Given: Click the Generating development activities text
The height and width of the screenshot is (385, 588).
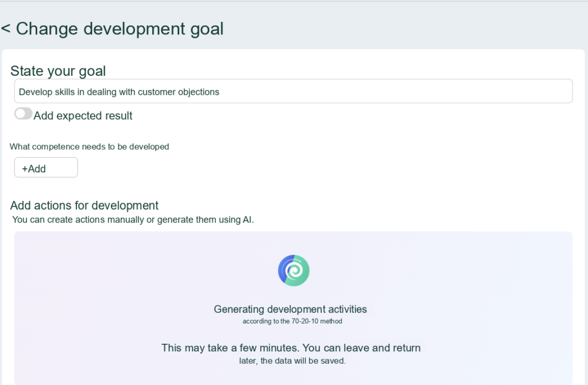Looking at the screenshot, I should [290, 309].
